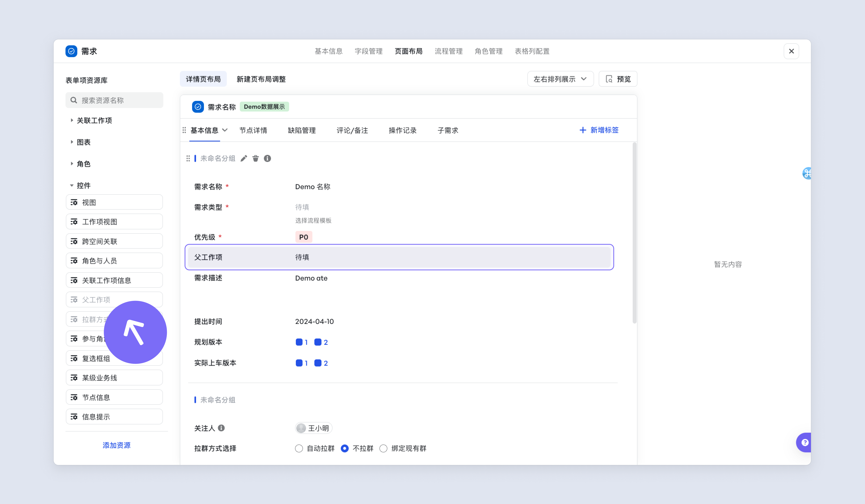Switch to the 流程管理 top tab
This screenshot has width=865, height=504.
point(449,51)
